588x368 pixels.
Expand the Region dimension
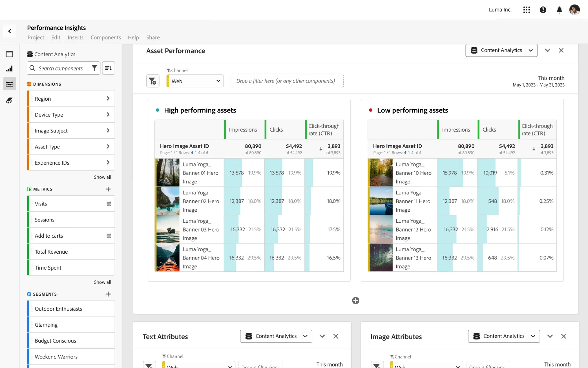pos(108,98)
